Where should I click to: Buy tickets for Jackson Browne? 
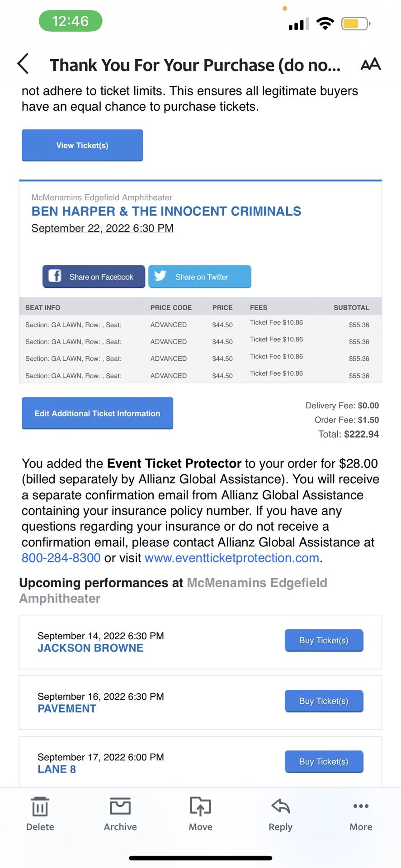point(324,640)
